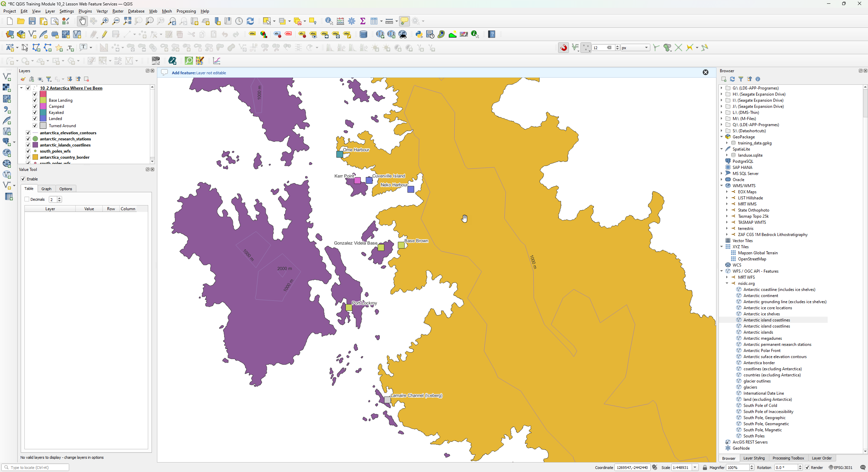Collapse the nsidc.org WFS connection
This screenshot has width=868, height=472.
727,283
